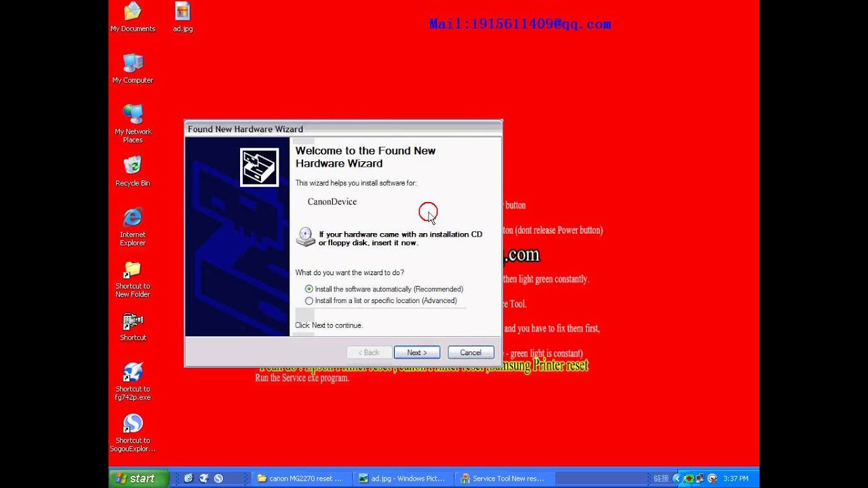Click the installation CD icon in wizard
Screen dimensions: 868x488
click(x=306, y=237)
